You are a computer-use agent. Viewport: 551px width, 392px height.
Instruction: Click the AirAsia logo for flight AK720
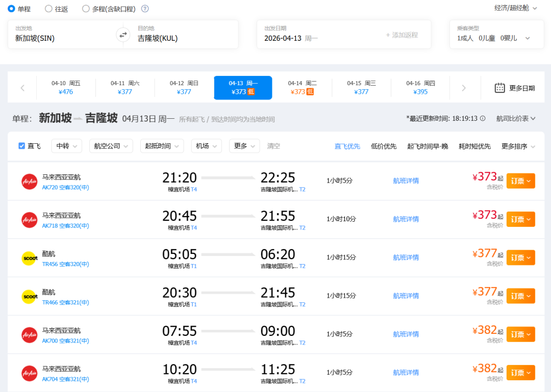(30, 181)
